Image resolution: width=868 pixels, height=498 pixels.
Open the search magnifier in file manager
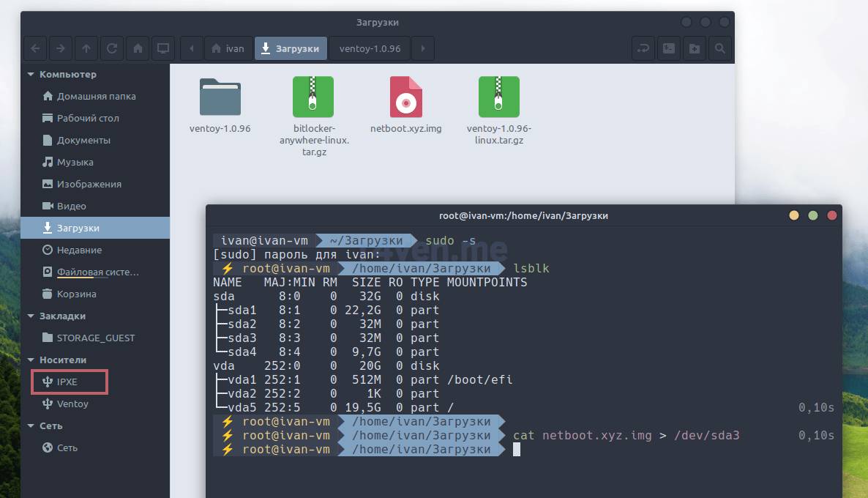pyautogui.click(x=720, y=48)
